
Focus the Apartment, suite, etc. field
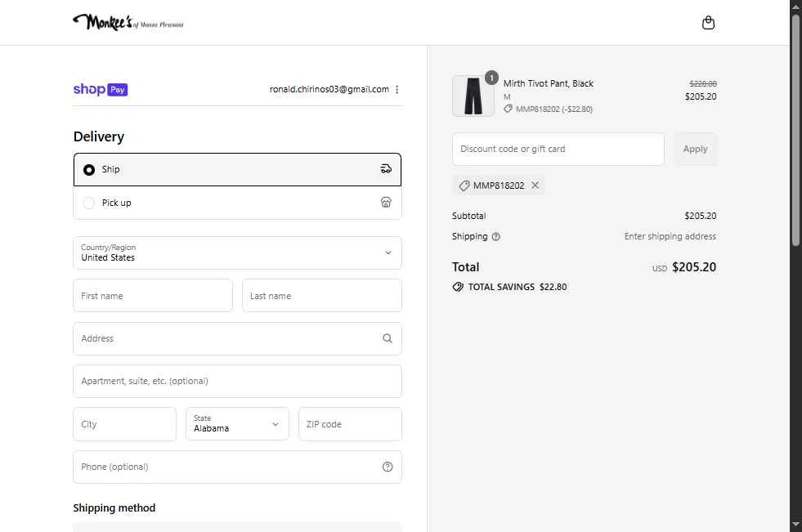pos(237,382)
